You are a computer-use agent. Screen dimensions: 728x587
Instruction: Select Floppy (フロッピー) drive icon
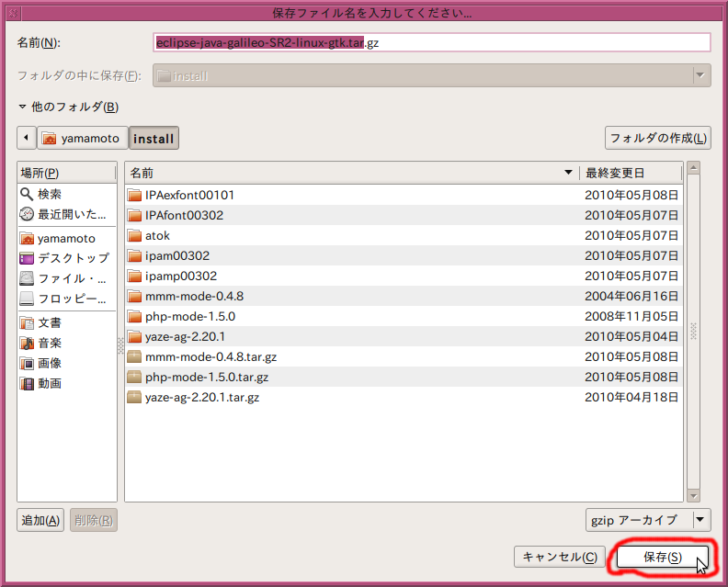27,299
